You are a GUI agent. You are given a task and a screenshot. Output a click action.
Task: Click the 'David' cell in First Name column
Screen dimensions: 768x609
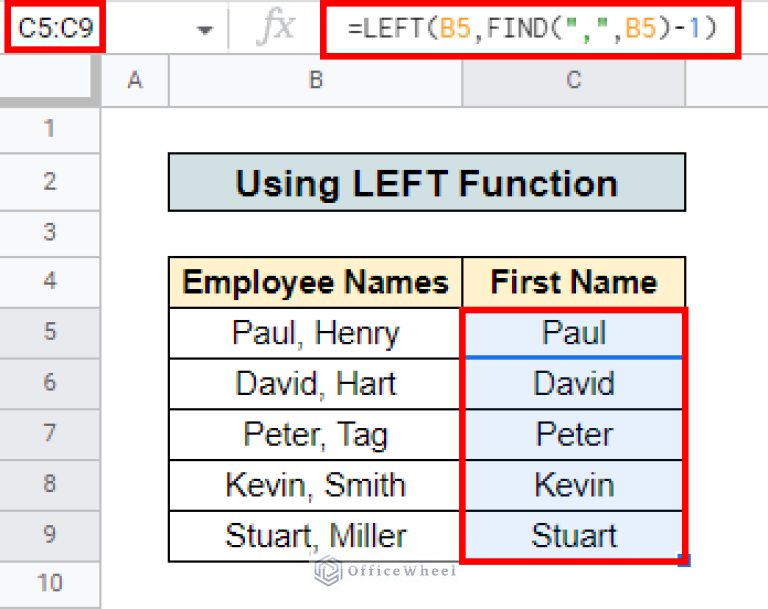(573, 384)
